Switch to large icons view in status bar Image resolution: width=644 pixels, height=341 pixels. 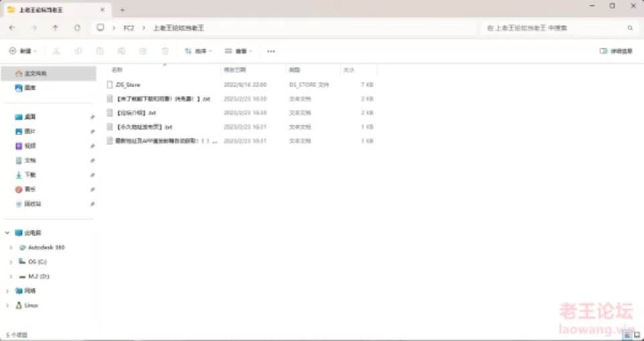[x=635, y=334]
